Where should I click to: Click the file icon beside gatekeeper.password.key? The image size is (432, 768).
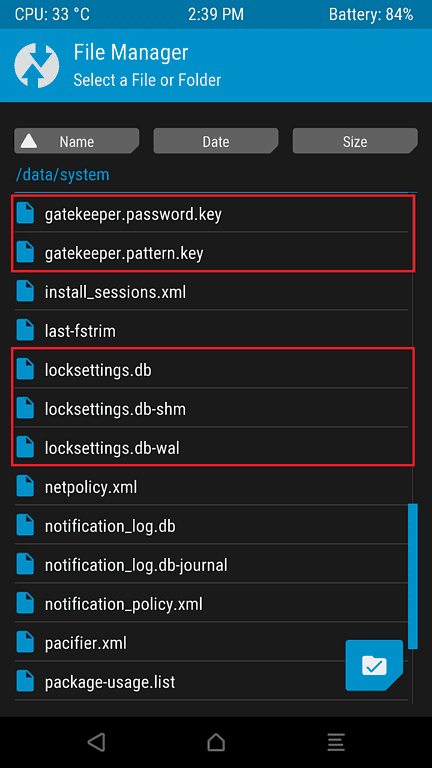tap(25, 214)
